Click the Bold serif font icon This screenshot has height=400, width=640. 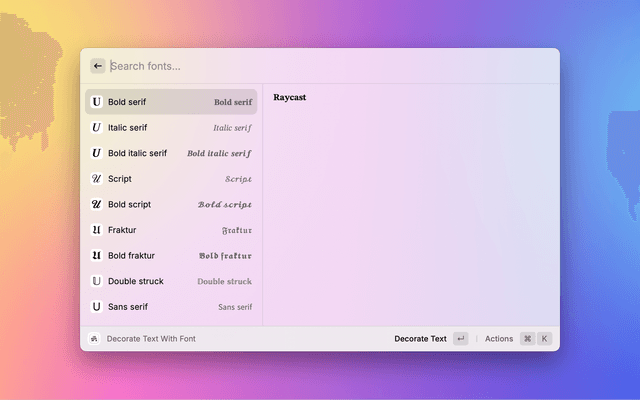click(96, 102)
